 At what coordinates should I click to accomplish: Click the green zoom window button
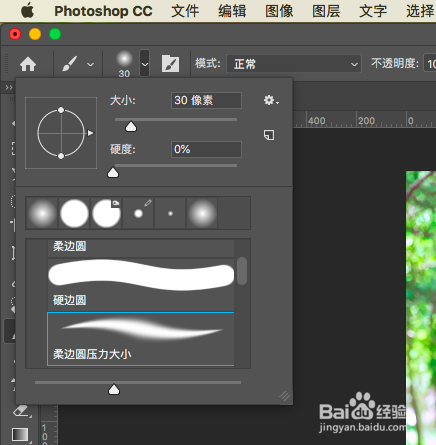point(55,34)
